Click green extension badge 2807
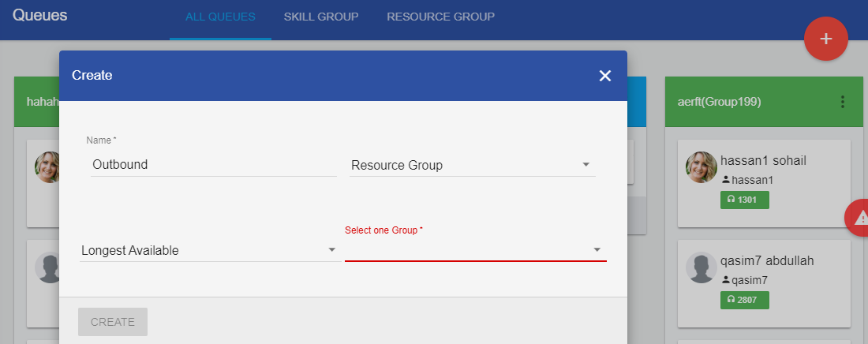Viewport: 868px width, 344px height. 744,300
